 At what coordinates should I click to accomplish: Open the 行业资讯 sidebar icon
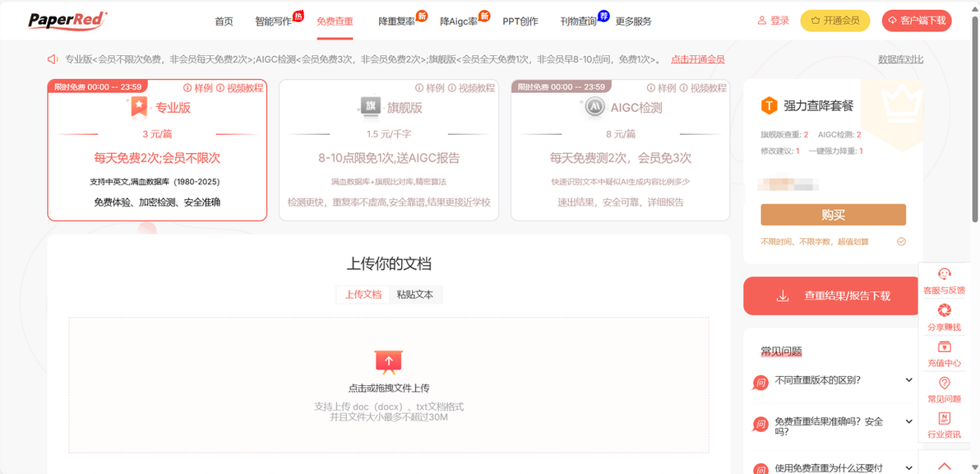(945, 419)
